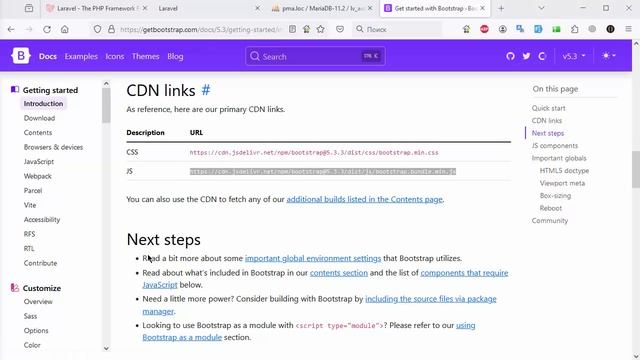The image size is (640, 360).
Task: Open the Download sidebar link
Action: click(x=39, y=118)
